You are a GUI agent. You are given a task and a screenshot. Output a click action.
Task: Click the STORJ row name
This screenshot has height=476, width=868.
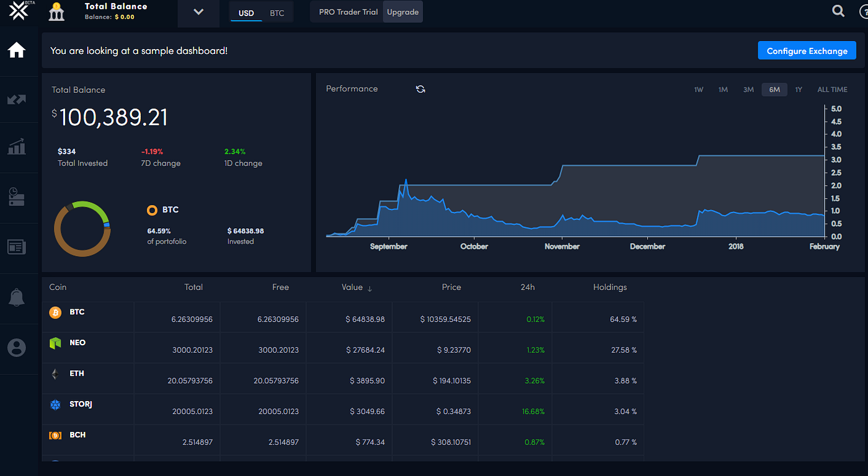pos(81,404)
